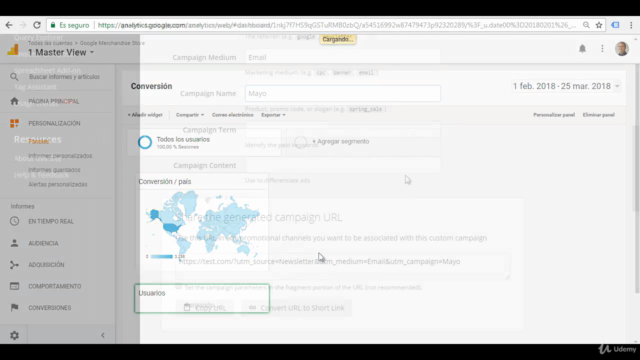Click the Google Analytics logo
This screenshot has height=360, width=640.
pos(13,50)
